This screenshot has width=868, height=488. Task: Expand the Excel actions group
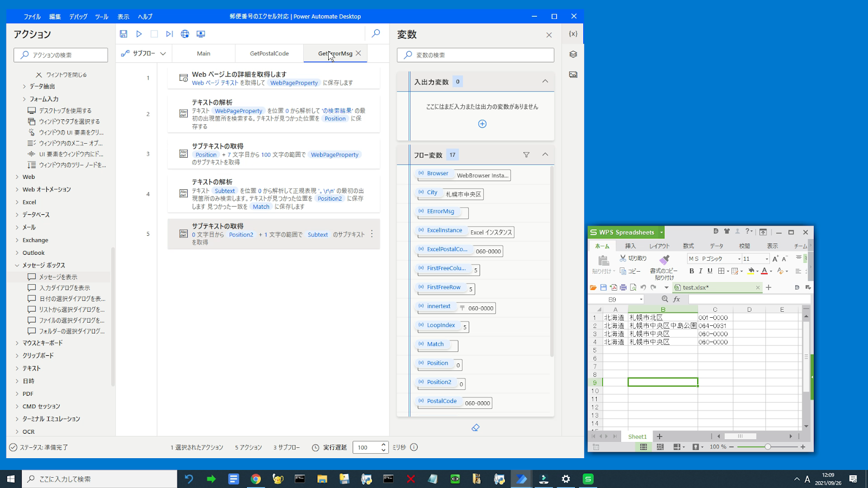click(x=17, y=202)
